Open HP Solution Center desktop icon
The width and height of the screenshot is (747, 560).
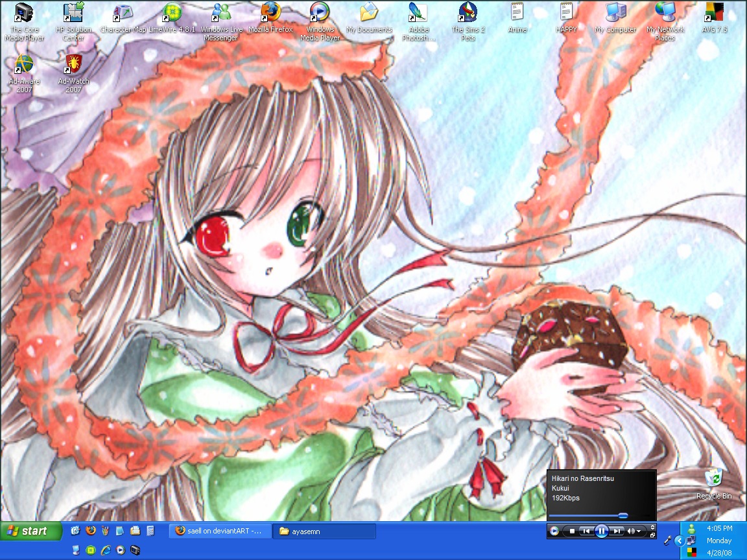coord(73,23)
